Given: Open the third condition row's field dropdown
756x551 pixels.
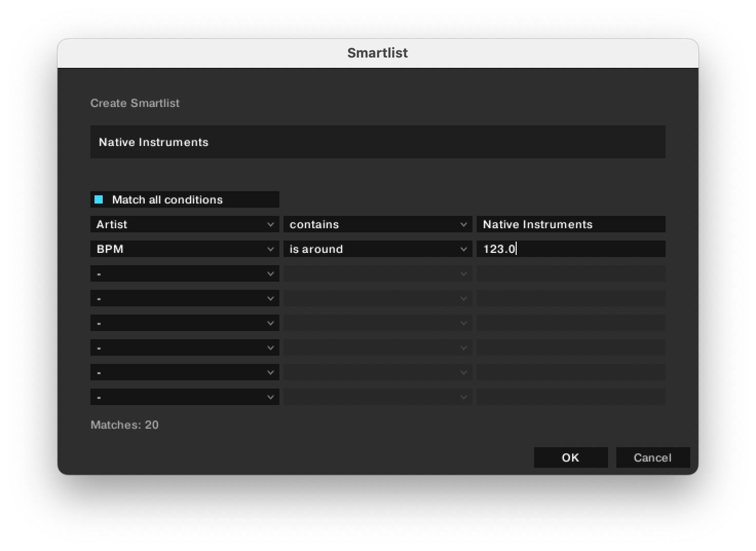Looking at the screenshot, I should coord(185,273).
